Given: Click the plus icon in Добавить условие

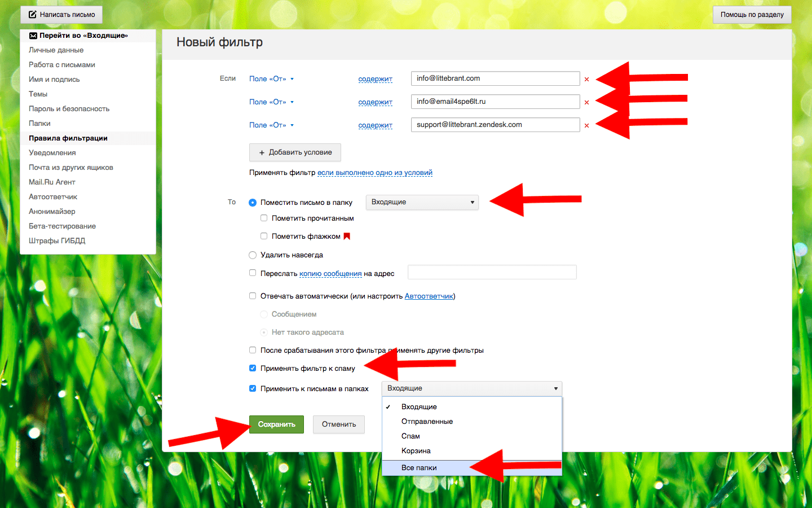Looking at the screenshot, I should [x=262, y=153].
